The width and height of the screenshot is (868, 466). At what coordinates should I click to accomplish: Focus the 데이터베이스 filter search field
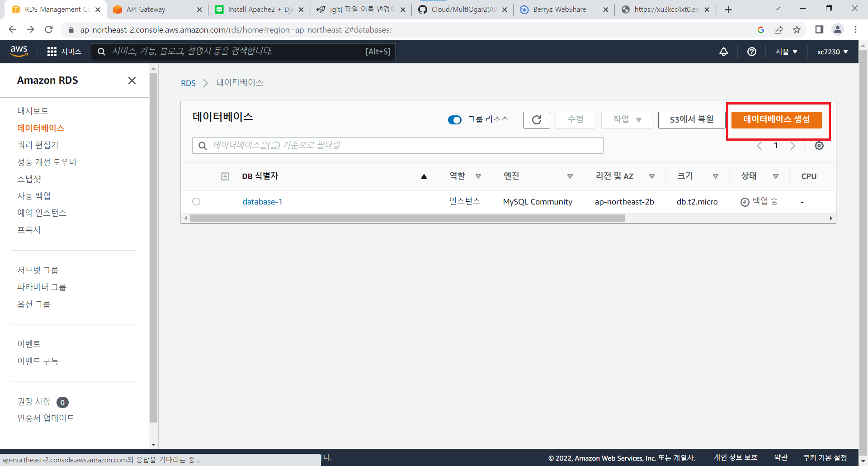(x=398, y=145)
